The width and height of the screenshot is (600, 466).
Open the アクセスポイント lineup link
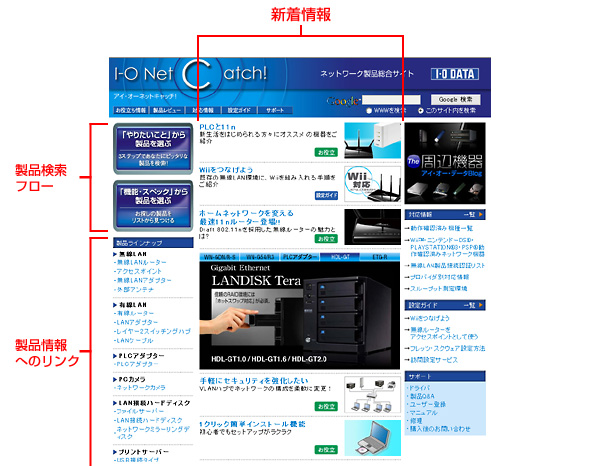tap(138, 271)
